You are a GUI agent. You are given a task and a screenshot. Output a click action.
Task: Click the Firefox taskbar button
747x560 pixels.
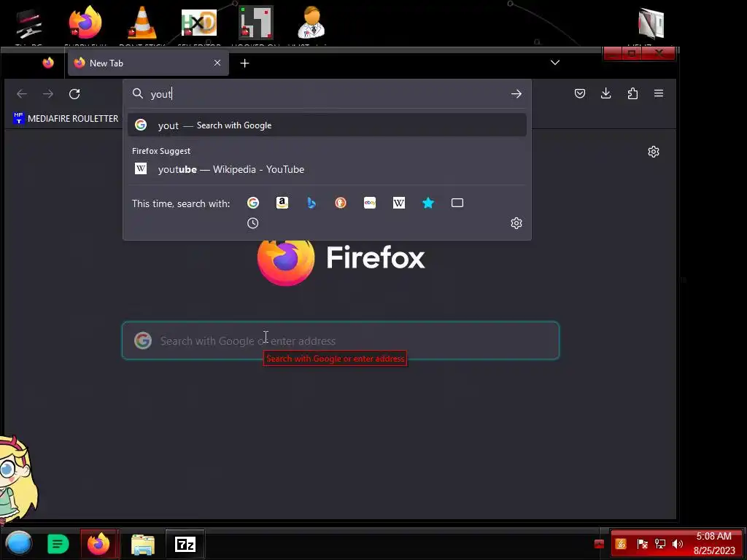[x=99, y=544]
